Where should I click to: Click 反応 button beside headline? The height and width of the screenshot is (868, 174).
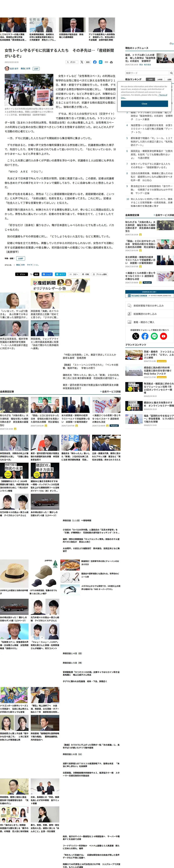[88, 62]
